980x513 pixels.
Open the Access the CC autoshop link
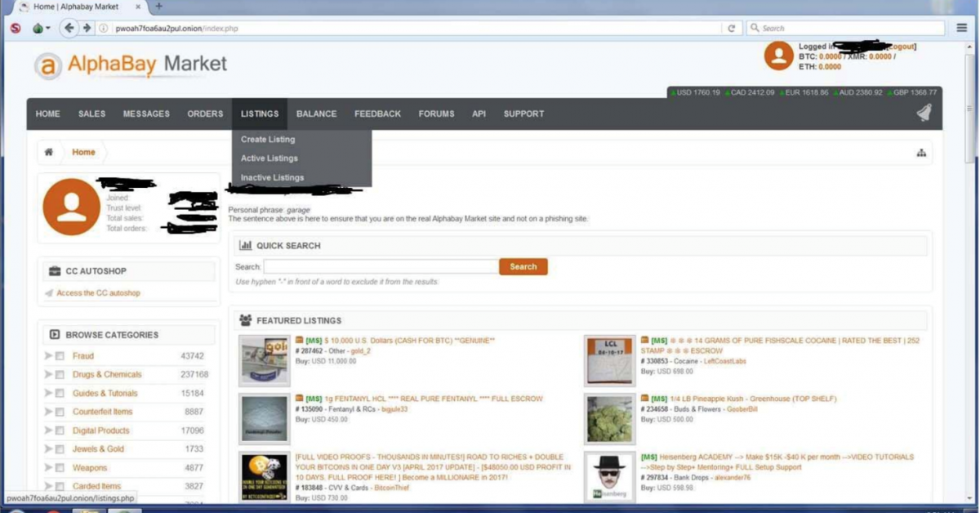(98, 293)
